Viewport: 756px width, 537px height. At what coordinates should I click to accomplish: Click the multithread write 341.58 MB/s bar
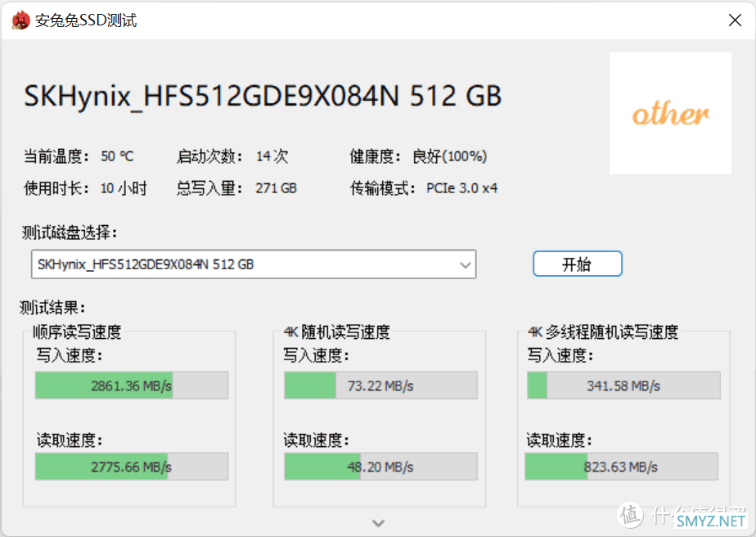624,385
